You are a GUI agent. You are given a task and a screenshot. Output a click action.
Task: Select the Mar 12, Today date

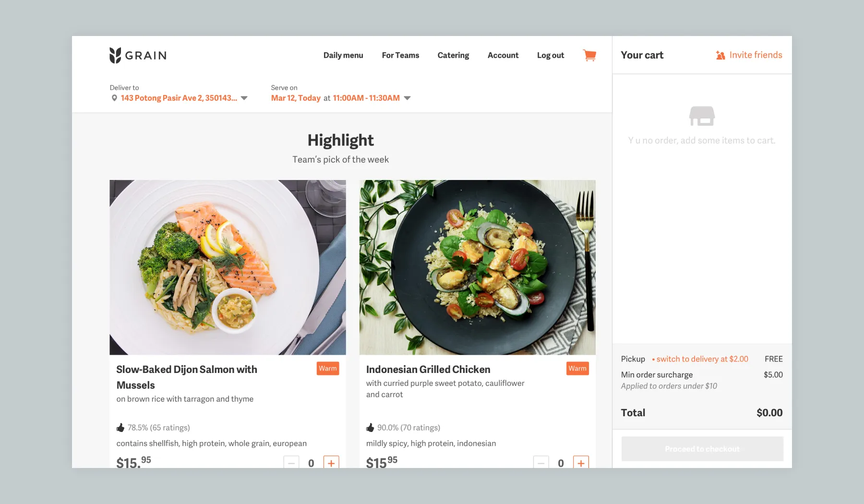click(x=296, y=98)
